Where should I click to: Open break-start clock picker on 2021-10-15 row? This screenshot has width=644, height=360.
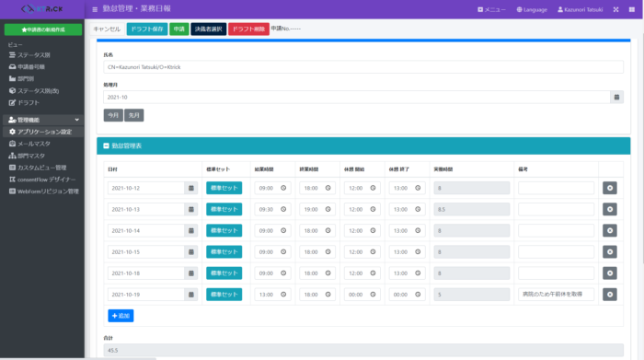(373, 252)
